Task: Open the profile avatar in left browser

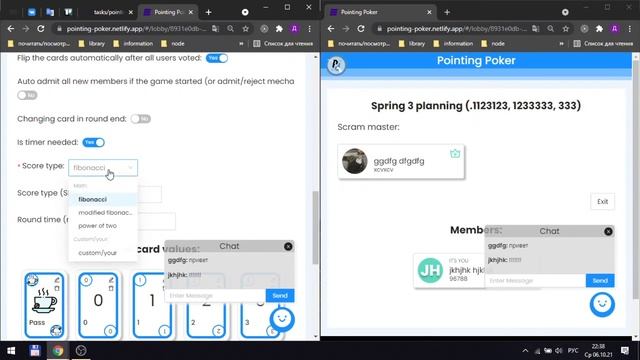Action: pyautogui.click(x=294, y=29)
